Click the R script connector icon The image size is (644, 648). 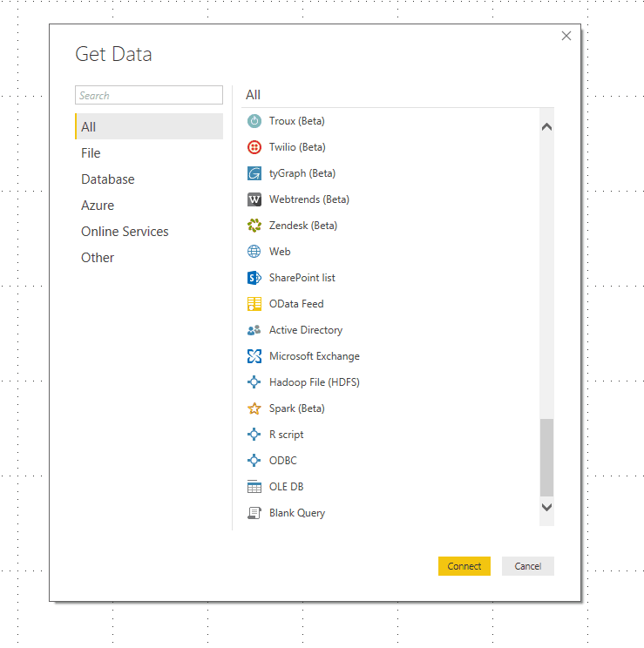(x=254, y=435)
